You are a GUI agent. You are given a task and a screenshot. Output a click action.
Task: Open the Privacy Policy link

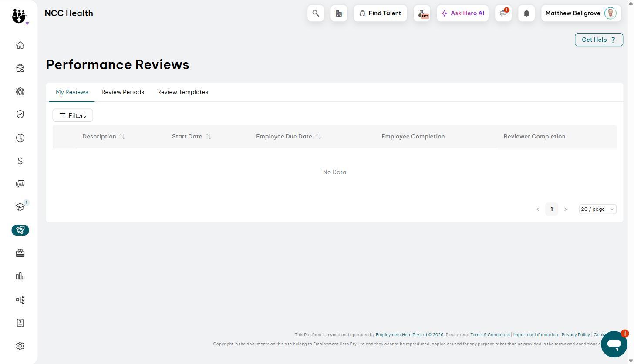pyautogui.click(x=576, y=335)
